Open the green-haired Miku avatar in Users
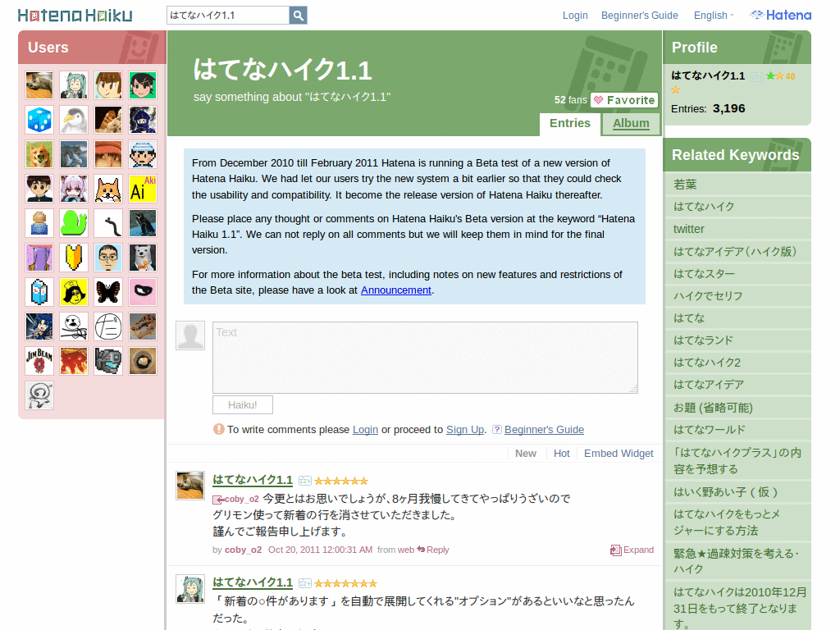The height and width of the screenshot is (630, 840). [74, 85]
